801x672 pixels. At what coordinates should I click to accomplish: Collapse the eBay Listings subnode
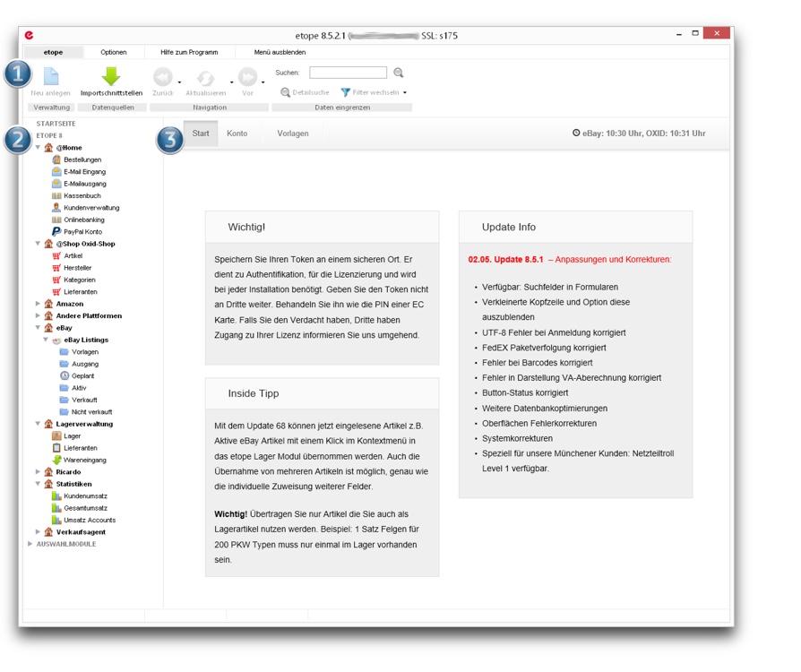point(46,340)
